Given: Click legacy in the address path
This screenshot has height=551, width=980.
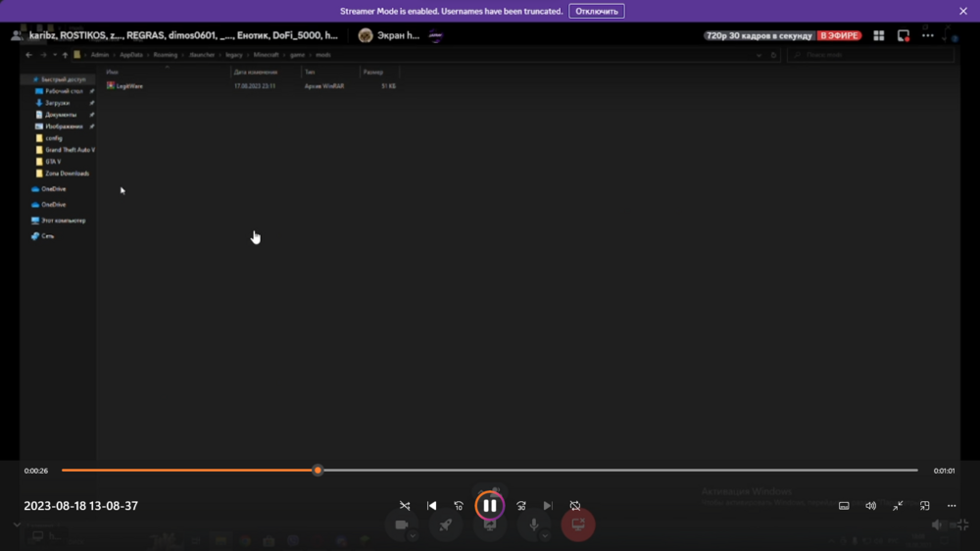Looking at the screenshot, I should [x=234, y=55].
